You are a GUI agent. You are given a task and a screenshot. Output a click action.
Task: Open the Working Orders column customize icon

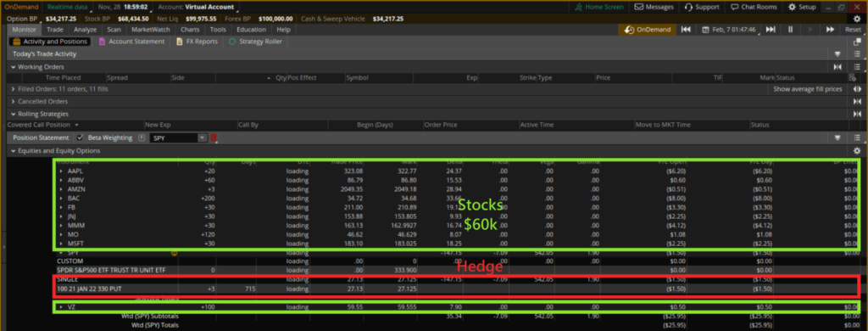853,77
